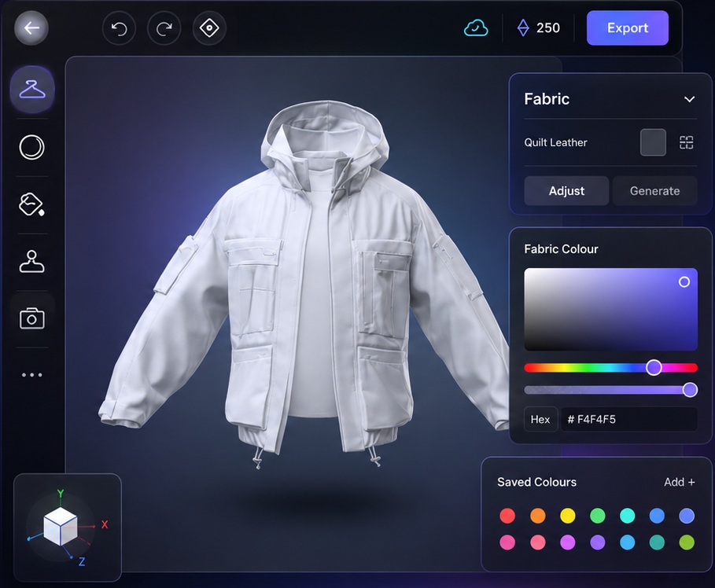The image size is (715, 588).
Task: Click the Y axis label on gizmo
Action: tap(61, 493)
